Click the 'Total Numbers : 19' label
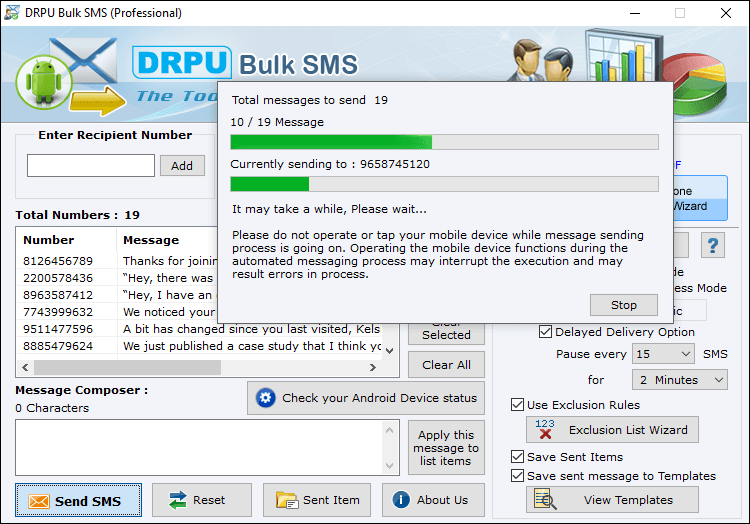750x524 pixels. click(77, 215)
